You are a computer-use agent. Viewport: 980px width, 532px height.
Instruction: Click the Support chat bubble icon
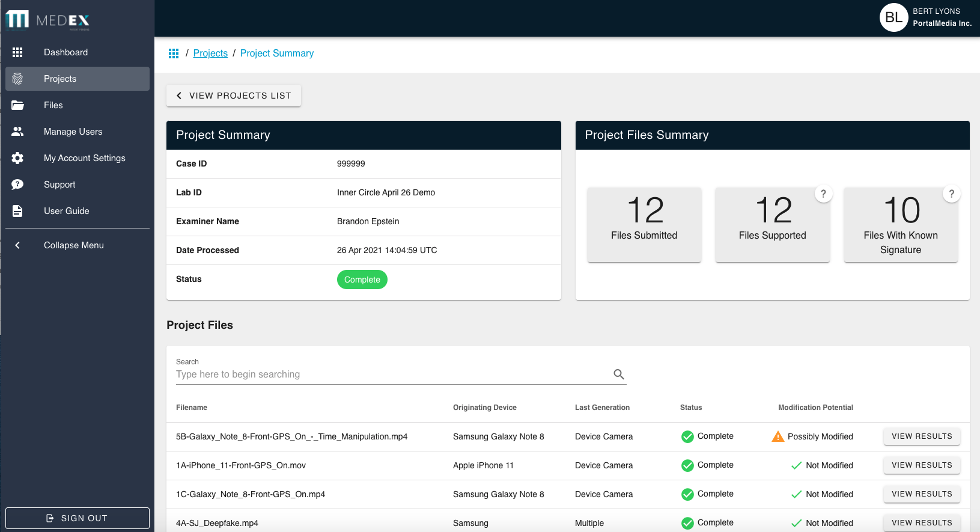[x=17, y=185]
